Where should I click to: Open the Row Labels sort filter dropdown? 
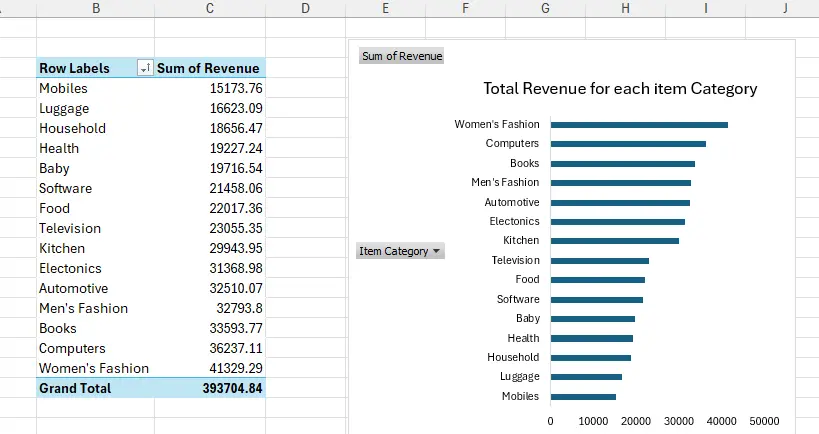coord(146,68)
